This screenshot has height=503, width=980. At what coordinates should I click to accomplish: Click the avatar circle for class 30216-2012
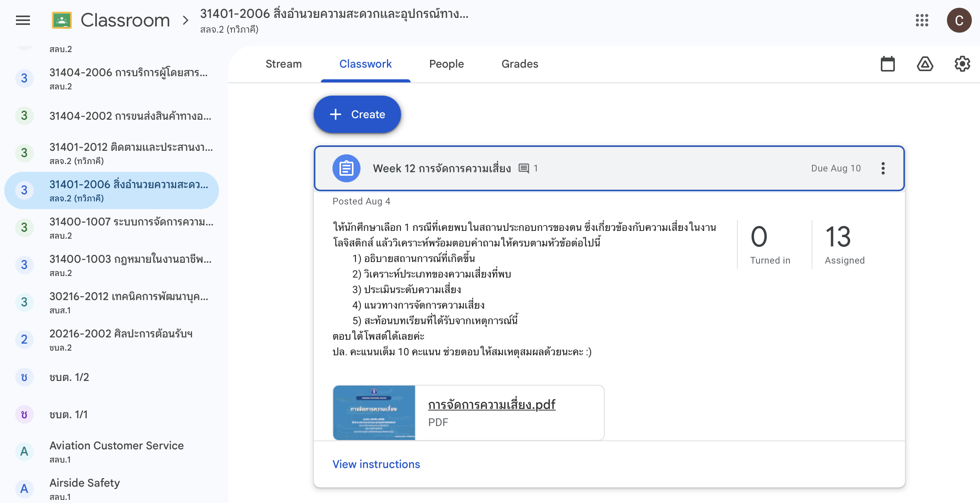pyautogui.click(x=24, y=302)
